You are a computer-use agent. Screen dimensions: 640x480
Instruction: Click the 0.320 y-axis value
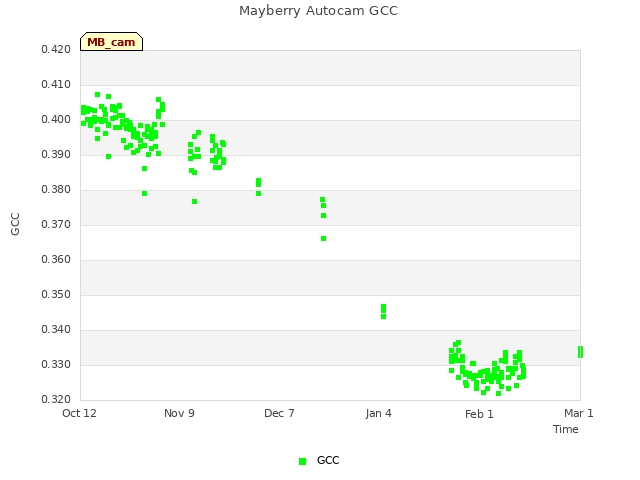point(56,399)
